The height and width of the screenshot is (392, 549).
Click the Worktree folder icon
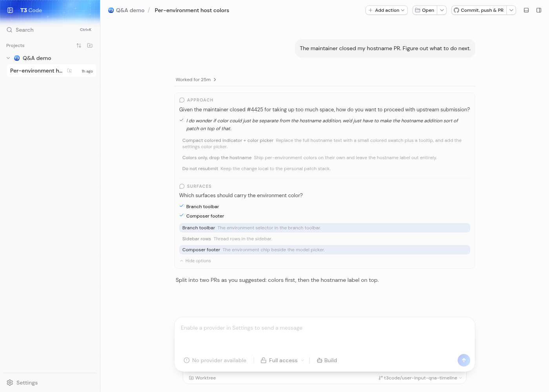pyautogui.click(x=191, y=378)
